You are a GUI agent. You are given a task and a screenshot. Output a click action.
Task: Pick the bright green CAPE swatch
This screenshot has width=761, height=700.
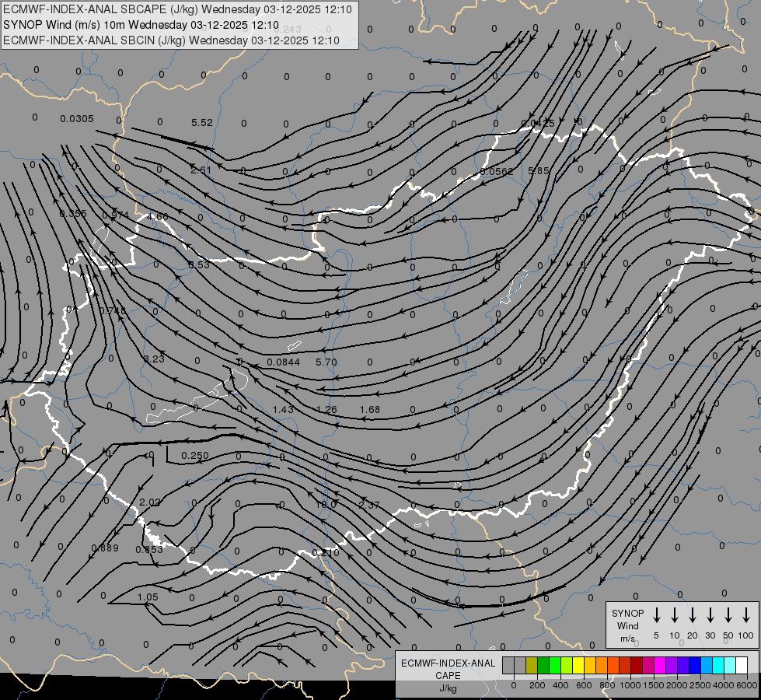pyautogui.click(x=555, y=665)
